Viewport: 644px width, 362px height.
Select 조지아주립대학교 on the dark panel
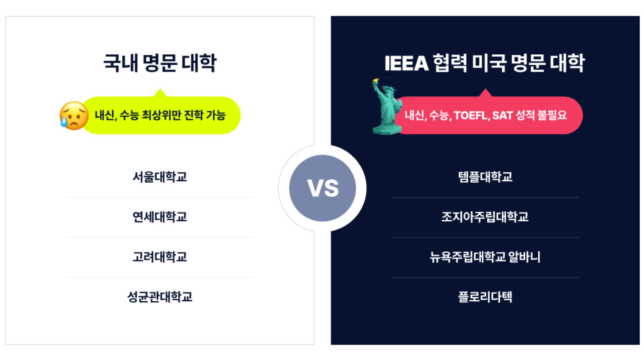[x=485, y=217]
